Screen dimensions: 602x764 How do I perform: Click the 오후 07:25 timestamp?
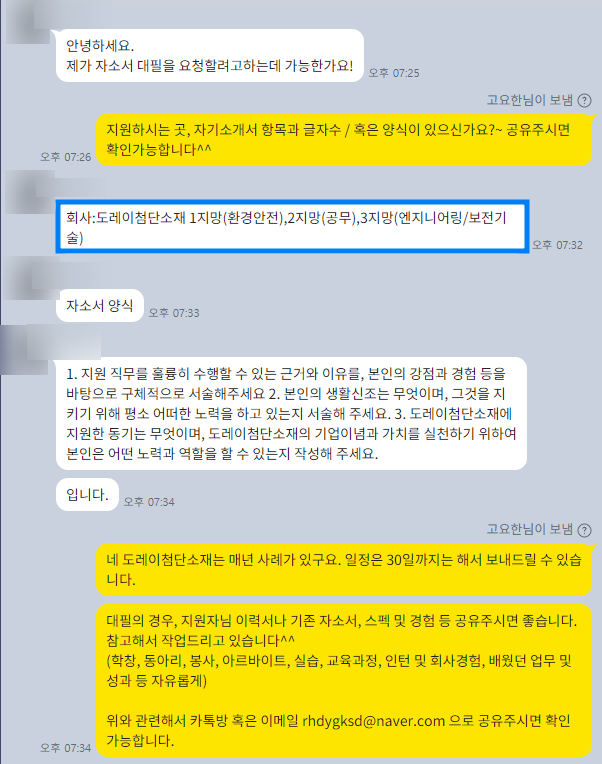click(394, 73)
